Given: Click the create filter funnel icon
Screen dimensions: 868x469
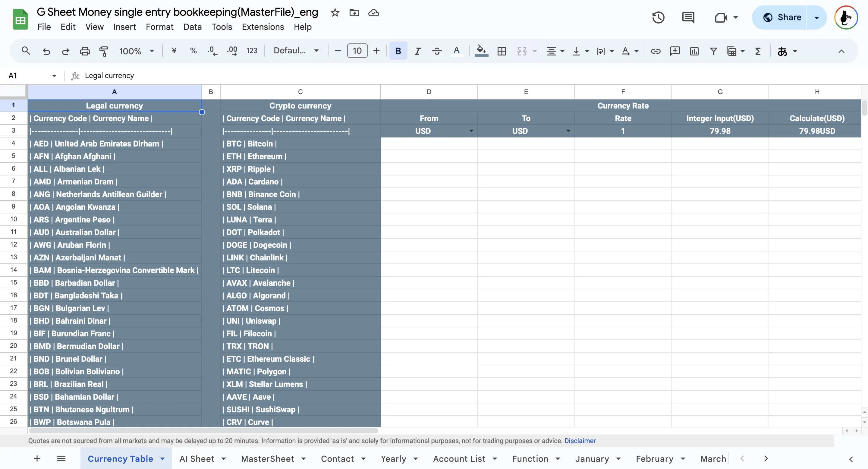Looking at the screenshot, I should point(713,51).
